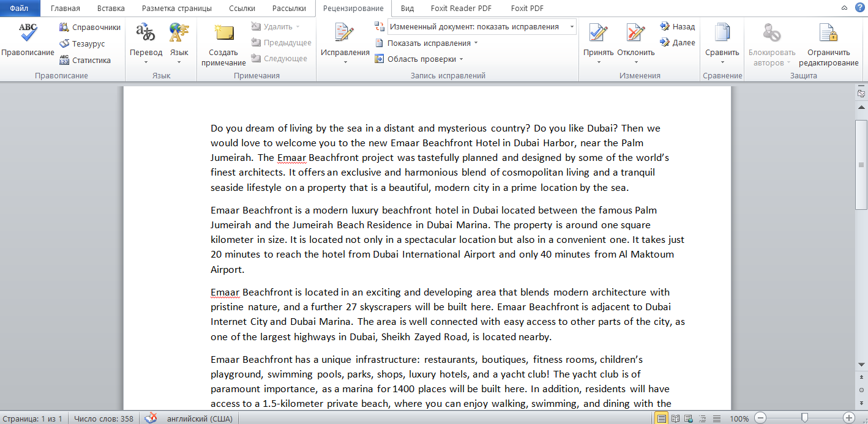Show word count Статистика
868x424 pixels.
[x=85, y=60]
